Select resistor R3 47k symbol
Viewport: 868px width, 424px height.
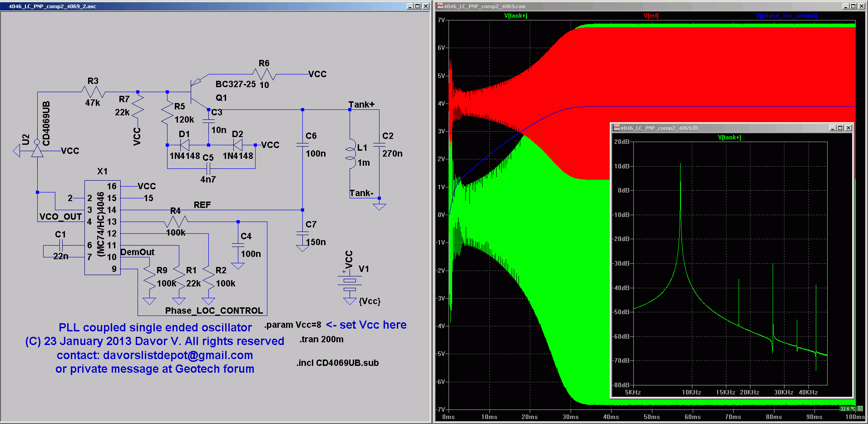(93, 92)
